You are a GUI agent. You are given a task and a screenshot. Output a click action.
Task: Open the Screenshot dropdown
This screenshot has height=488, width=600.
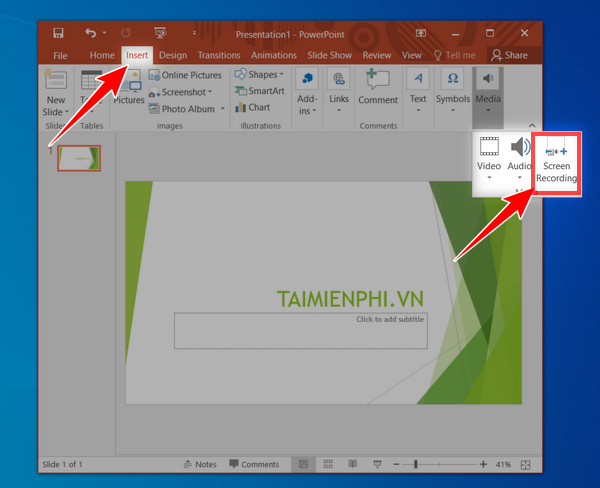tap(180, 92)
